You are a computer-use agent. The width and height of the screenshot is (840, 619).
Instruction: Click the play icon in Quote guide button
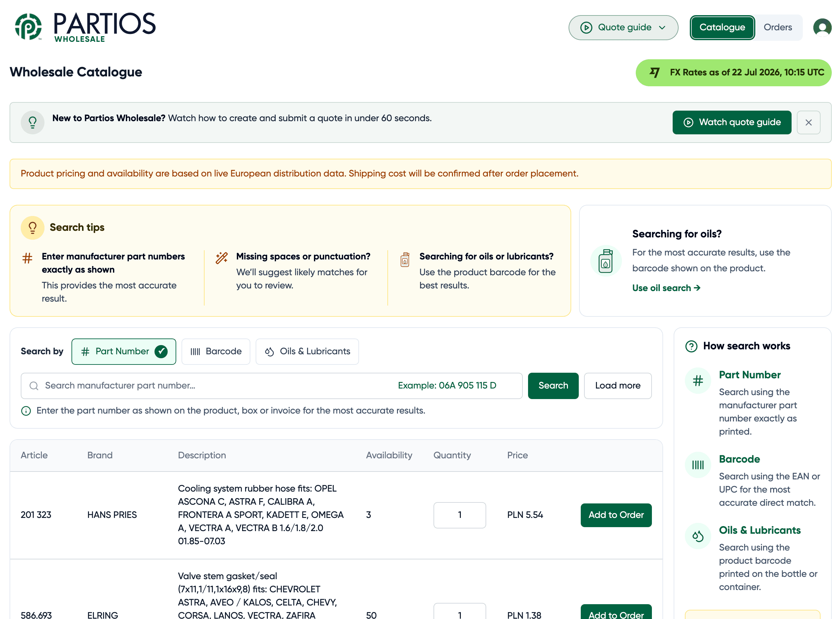(586, 27)
